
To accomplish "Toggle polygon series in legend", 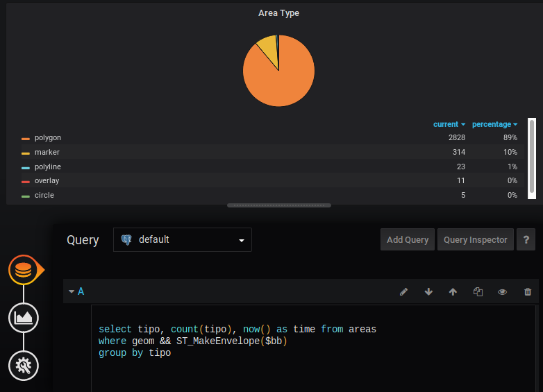I will [x=48, y=138].
